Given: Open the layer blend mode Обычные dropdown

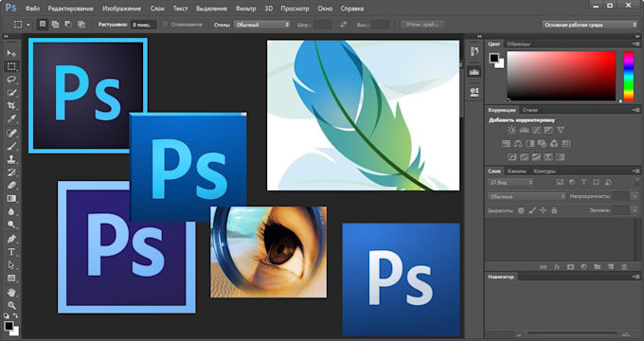Looking at the screenshot, I should (x=527, y=197).
